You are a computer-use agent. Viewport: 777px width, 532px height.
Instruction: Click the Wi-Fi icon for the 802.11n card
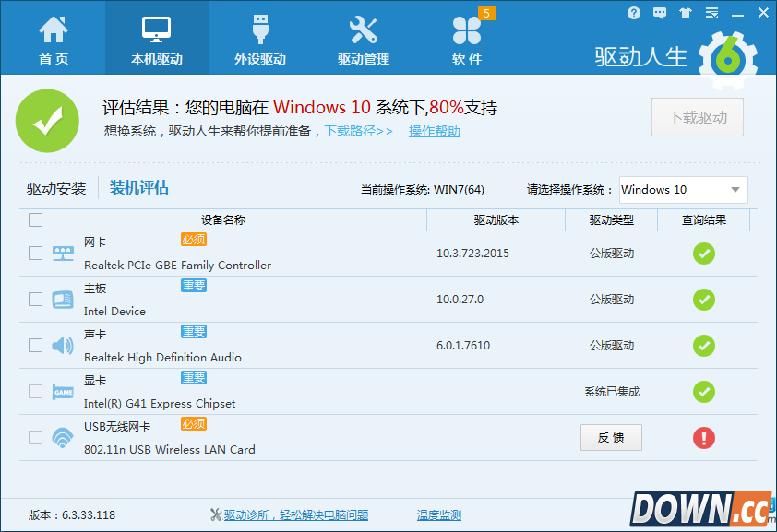[x=63, y=437]
